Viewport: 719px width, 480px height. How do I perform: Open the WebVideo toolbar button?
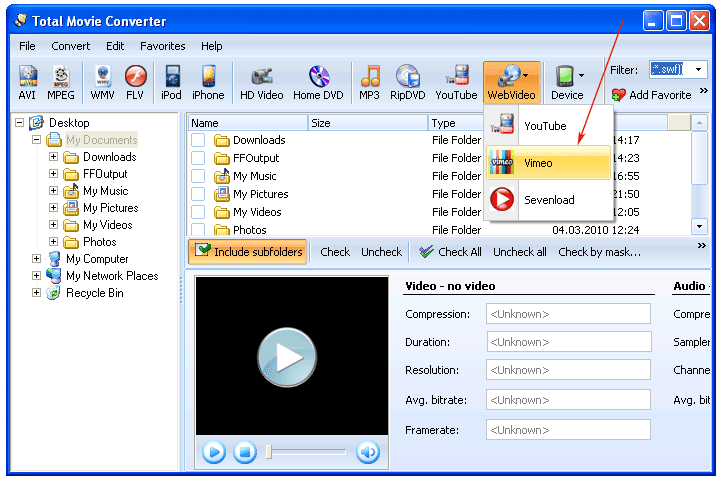tap(511, 83)
